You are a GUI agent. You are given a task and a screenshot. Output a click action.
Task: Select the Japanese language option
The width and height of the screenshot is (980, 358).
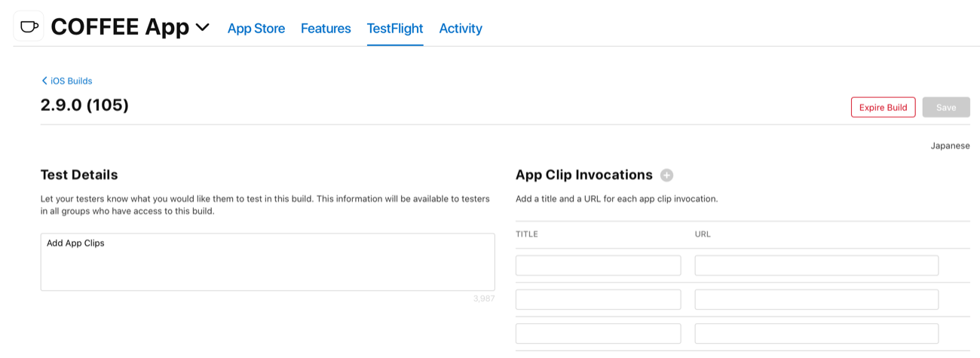pyautogui.click(x=950, y=145)
